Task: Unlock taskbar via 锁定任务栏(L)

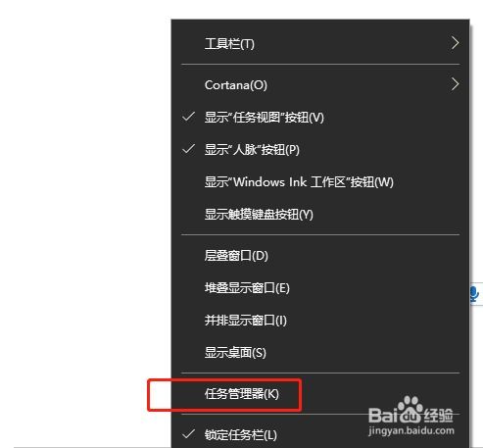Action: coord(320,434)
